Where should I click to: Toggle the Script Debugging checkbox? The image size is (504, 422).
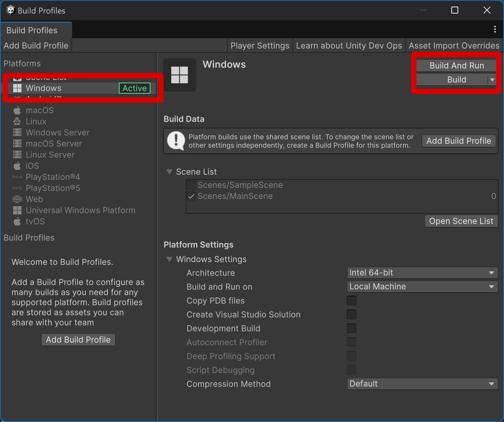[x=351, y=370]
